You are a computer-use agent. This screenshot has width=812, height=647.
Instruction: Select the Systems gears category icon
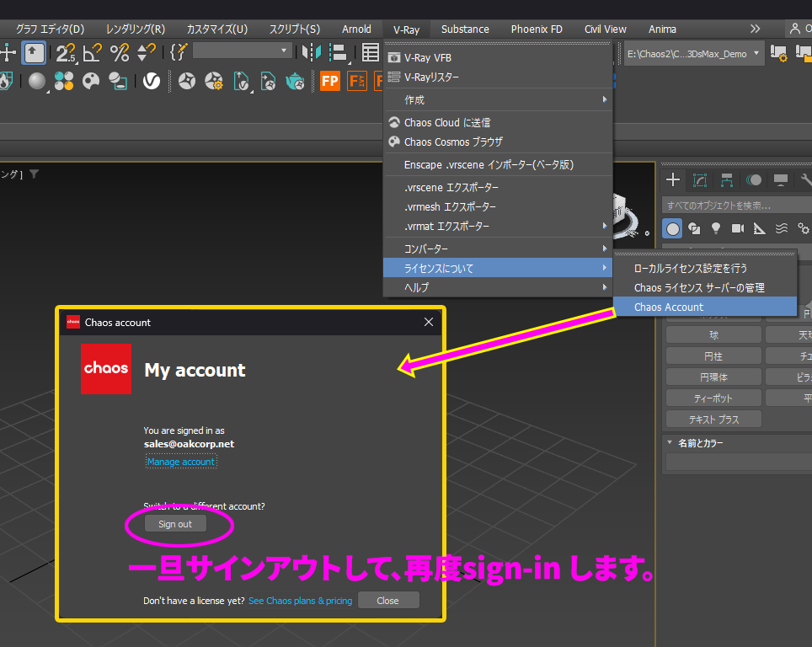(804, 227)
